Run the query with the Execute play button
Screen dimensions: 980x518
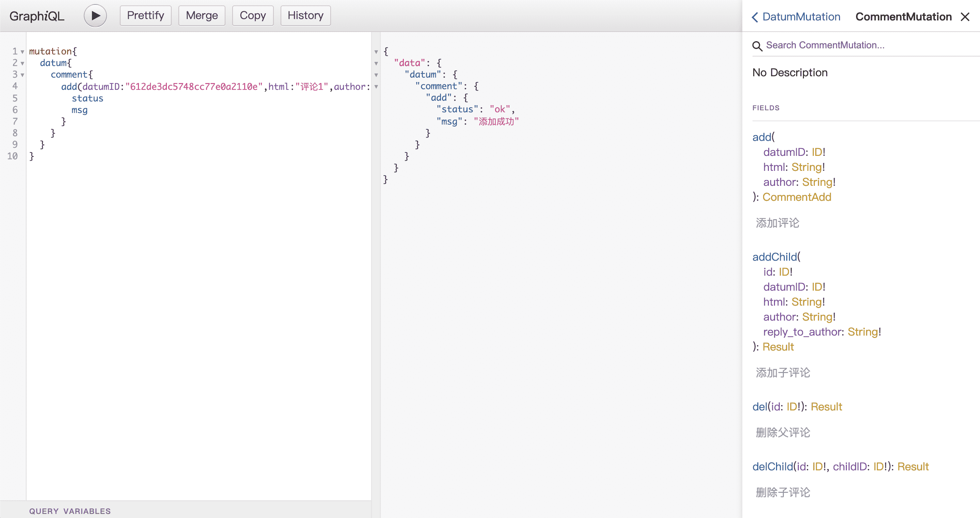95,16
